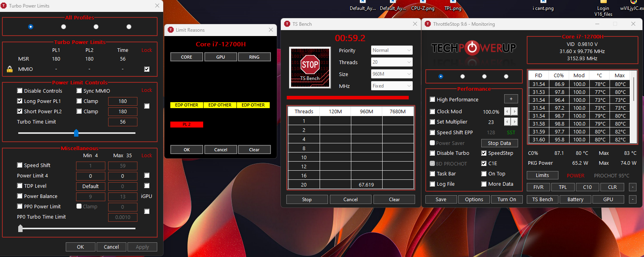
Task: Open Default_Ay desktop shortcut on the left
Action: tap(362, 6)
